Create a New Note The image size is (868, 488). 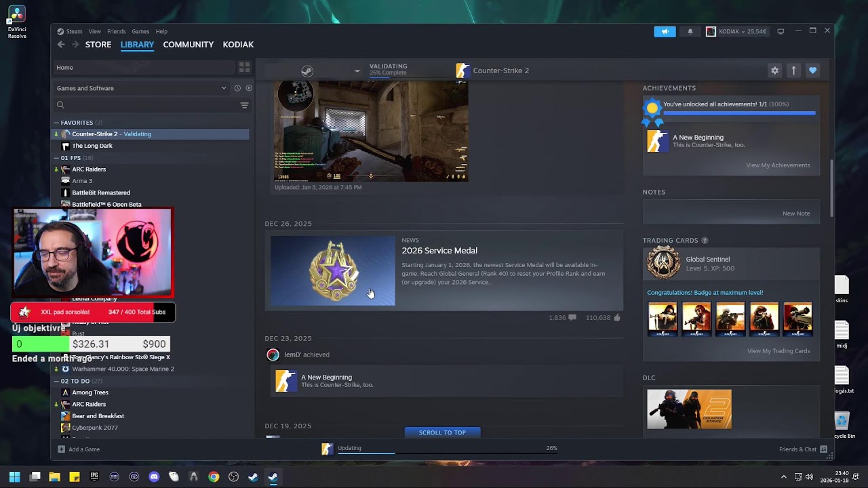(796, 213)
